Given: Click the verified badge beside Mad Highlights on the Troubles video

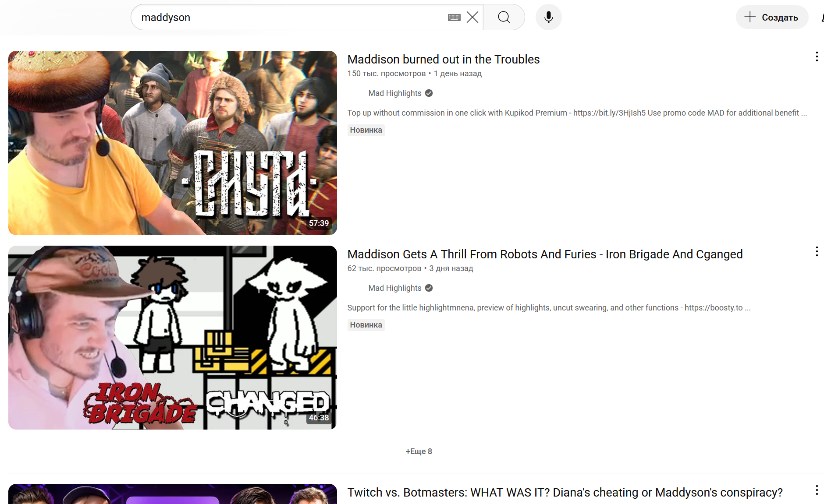Looking at the screenshot, I should click(429, 93).
